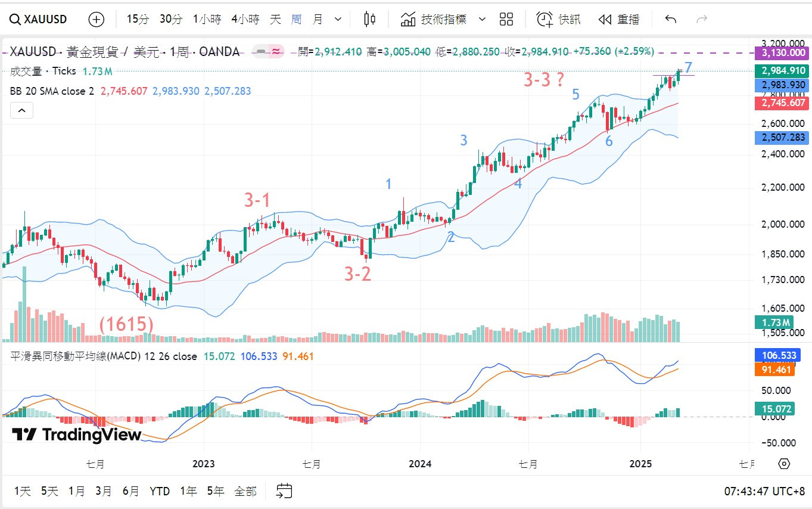The width and height of the screenshot is (812, 509).
Task: Open the layout grid templates icon
Action: coord(506,19)
